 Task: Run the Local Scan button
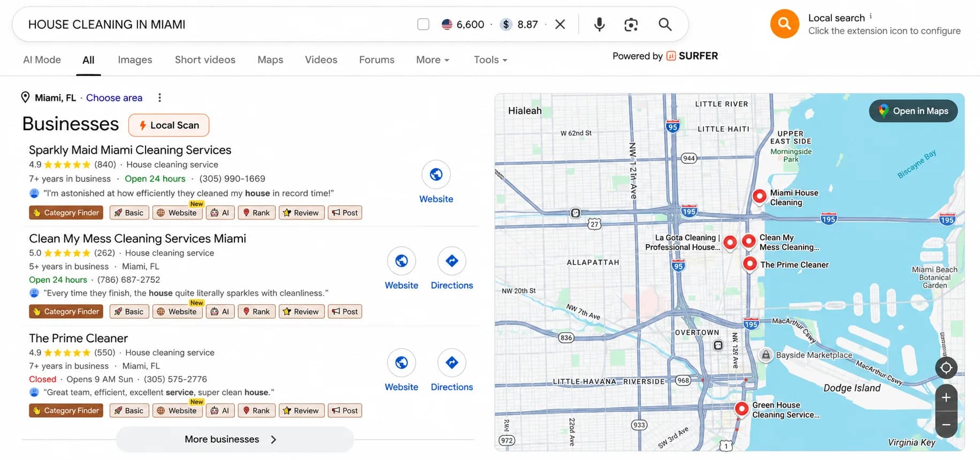click(x=169, y=125)
